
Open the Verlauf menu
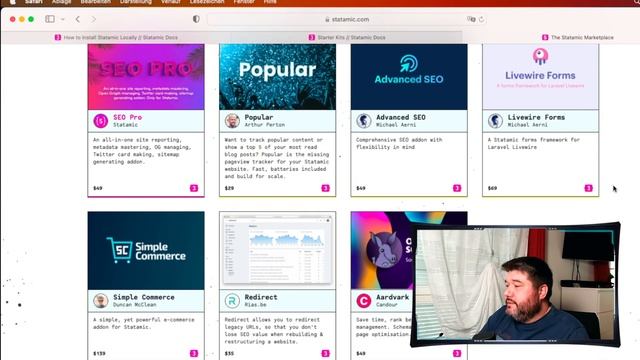tap(170, 2)
